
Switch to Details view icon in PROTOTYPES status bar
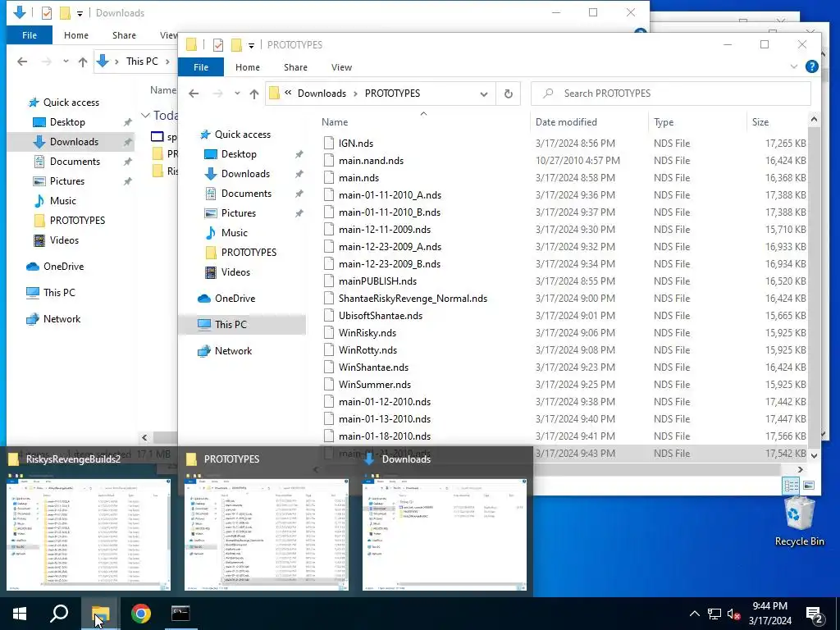click(791, 486)
